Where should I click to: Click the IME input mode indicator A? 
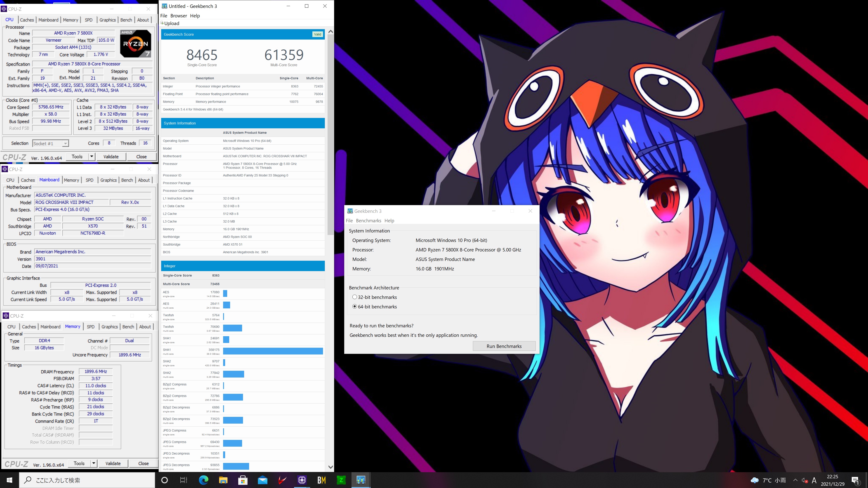point(814,480)
